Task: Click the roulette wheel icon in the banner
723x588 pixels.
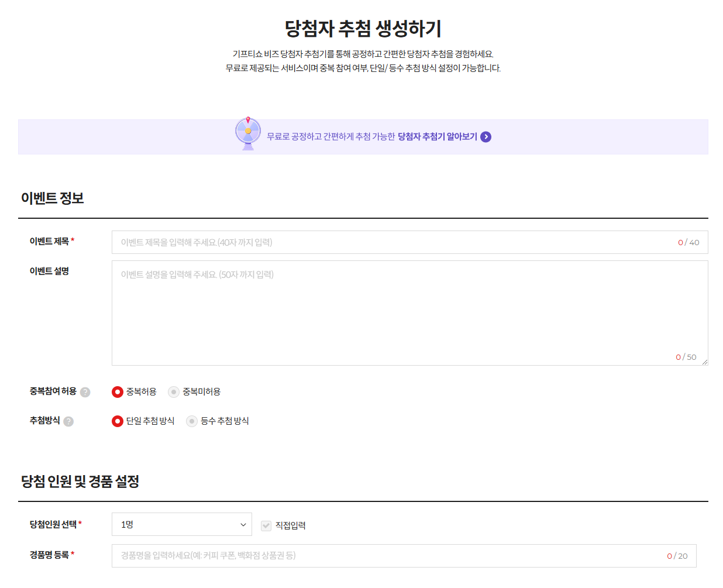Action: [x=248, y=133]
